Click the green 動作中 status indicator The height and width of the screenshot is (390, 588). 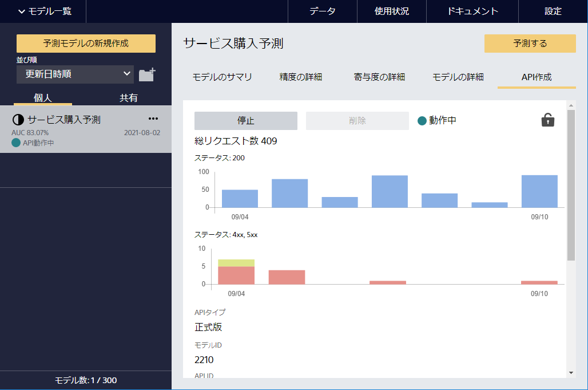422,121
